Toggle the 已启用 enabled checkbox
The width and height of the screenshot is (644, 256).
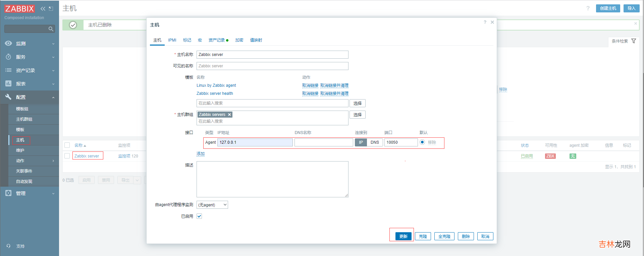click(199, 216)
